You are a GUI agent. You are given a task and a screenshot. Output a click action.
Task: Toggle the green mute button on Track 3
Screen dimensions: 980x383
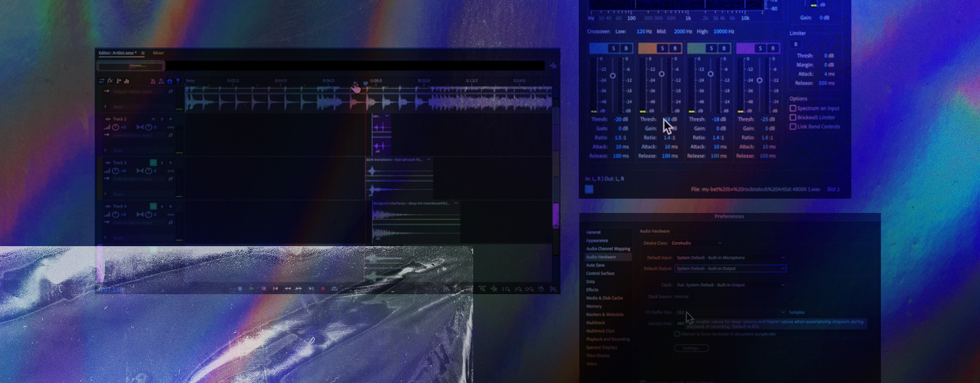coord(153,162)
